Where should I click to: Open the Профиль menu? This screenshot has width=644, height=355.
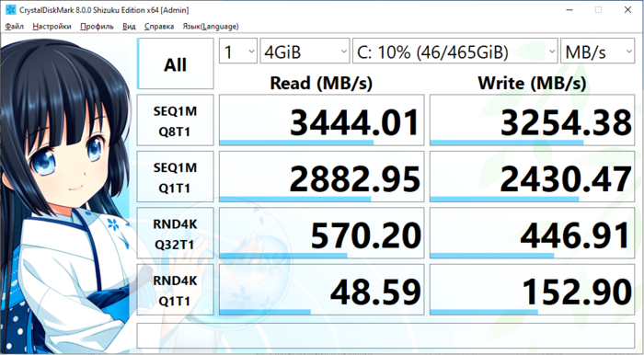pyautogui.click(x=97, y=27)
